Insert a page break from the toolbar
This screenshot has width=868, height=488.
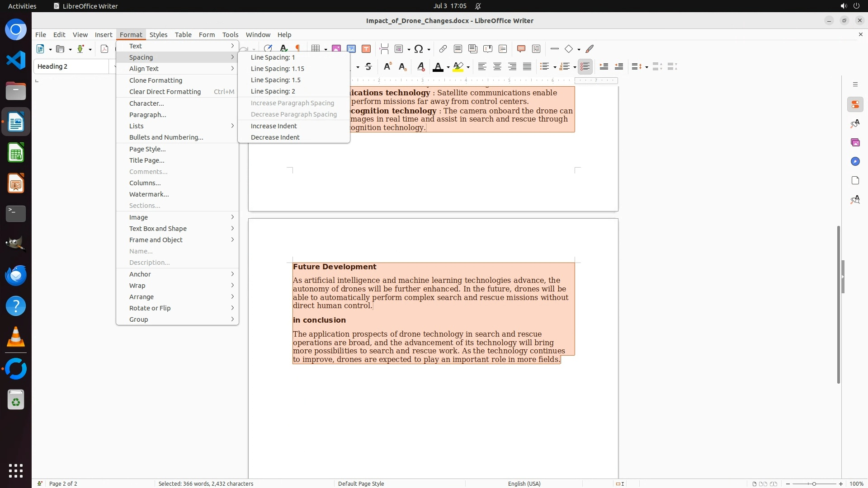[384, 49]
